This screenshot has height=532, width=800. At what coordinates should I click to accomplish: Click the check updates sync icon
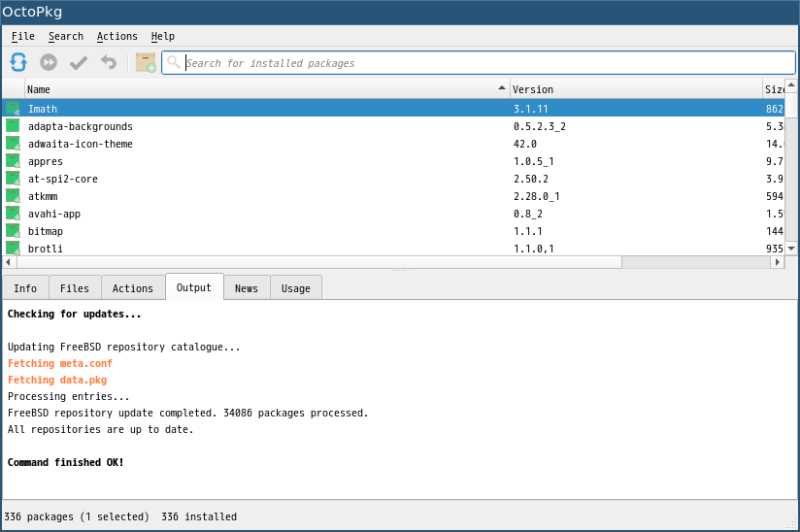[x=18, y=63]
